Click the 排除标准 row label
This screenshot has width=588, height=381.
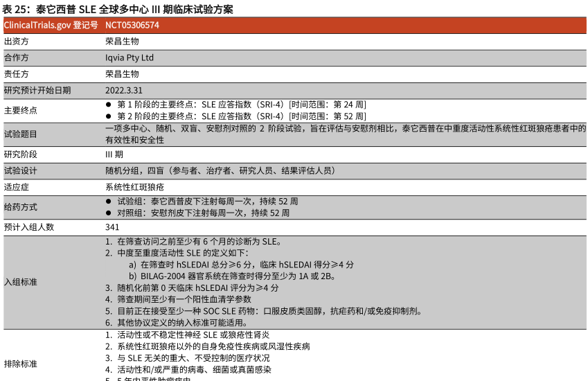[21, 364]
